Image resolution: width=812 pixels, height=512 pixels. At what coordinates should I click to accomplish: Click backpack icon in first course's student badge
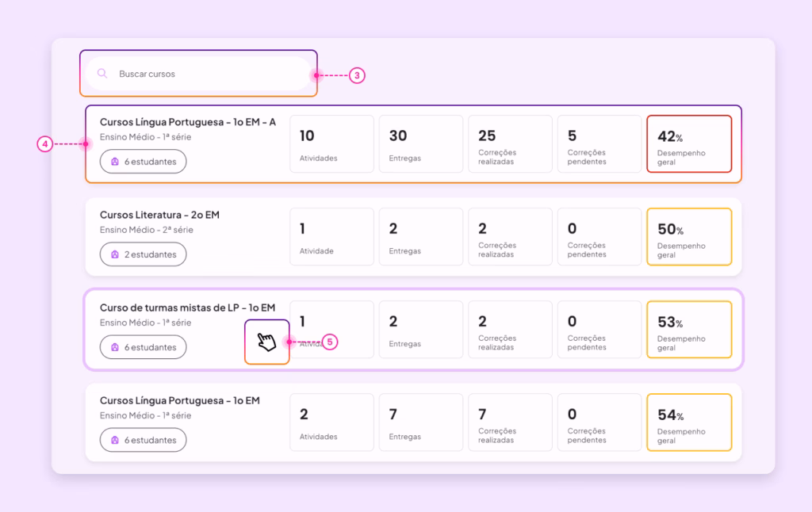(x=115, y=162)
